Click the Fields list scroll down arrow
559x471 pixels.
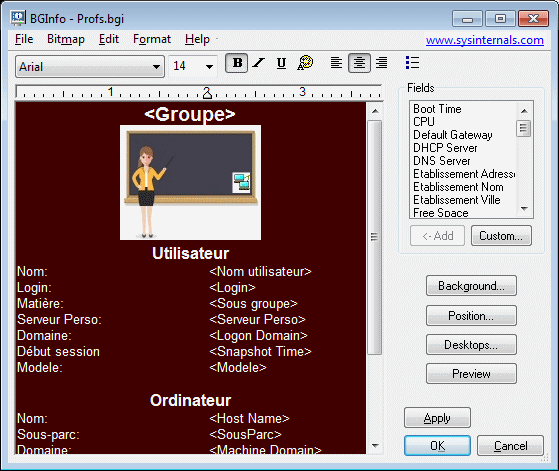click(524, 209)
